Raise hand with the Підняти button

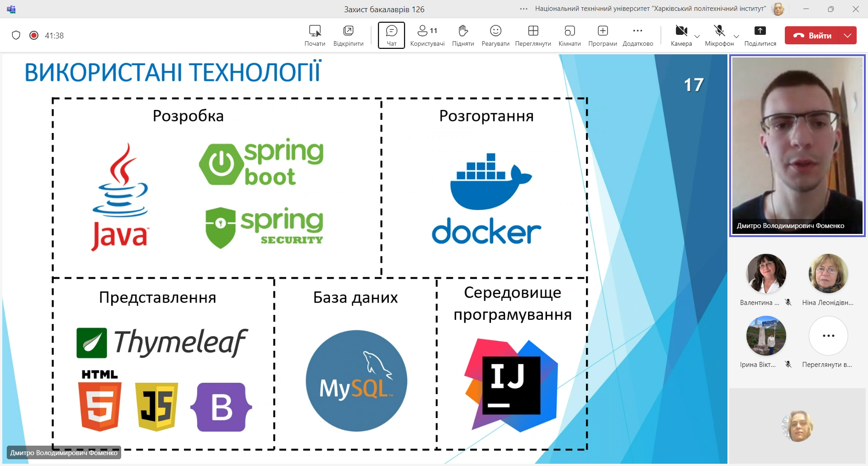click(462, 35)
